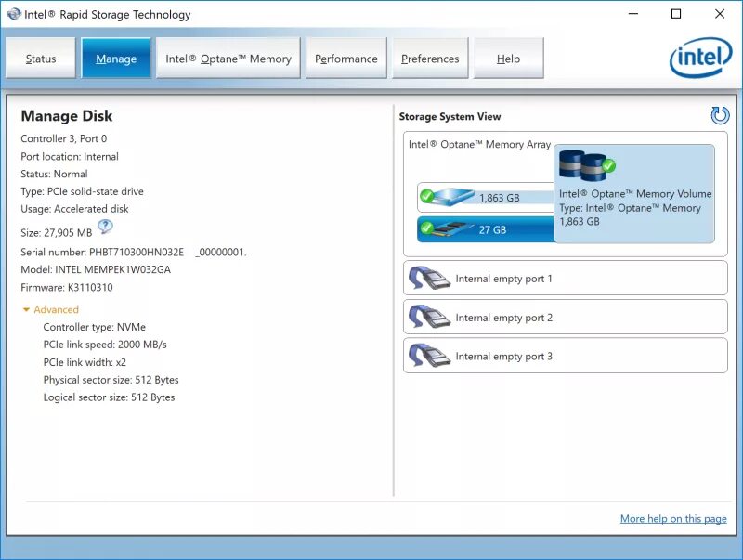Click Controller 3, Port 0 text
Viewport: 743px width, 560px height.
[64, 138]
